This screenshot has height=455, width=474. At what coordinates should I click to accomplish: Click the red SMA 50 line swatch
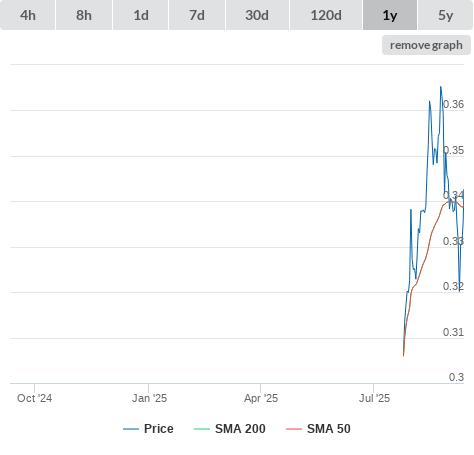tap(294, 429)
